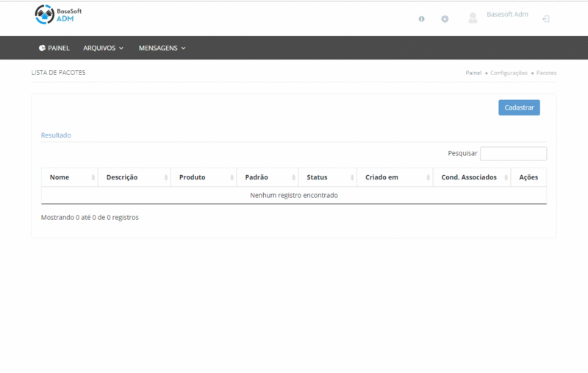The image size is (588, 373).
Task: Sort table by Produto column
Action: (203, 177)
